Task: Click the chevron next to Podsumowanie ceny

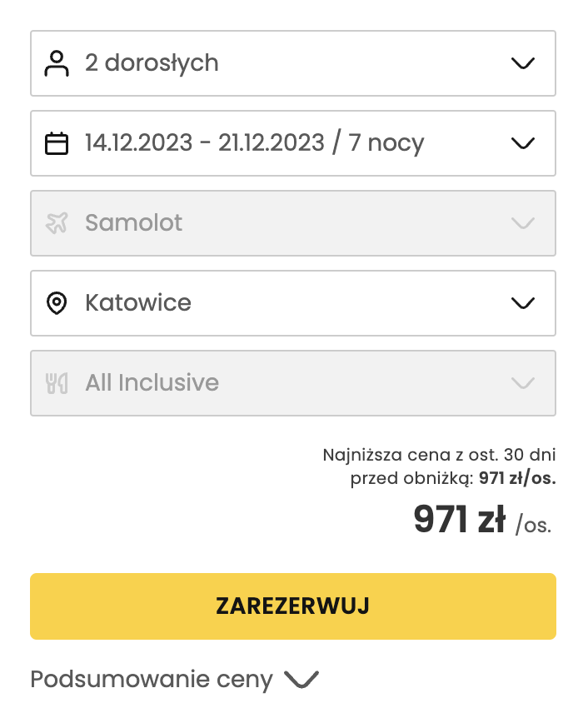Action: [301, 680]
